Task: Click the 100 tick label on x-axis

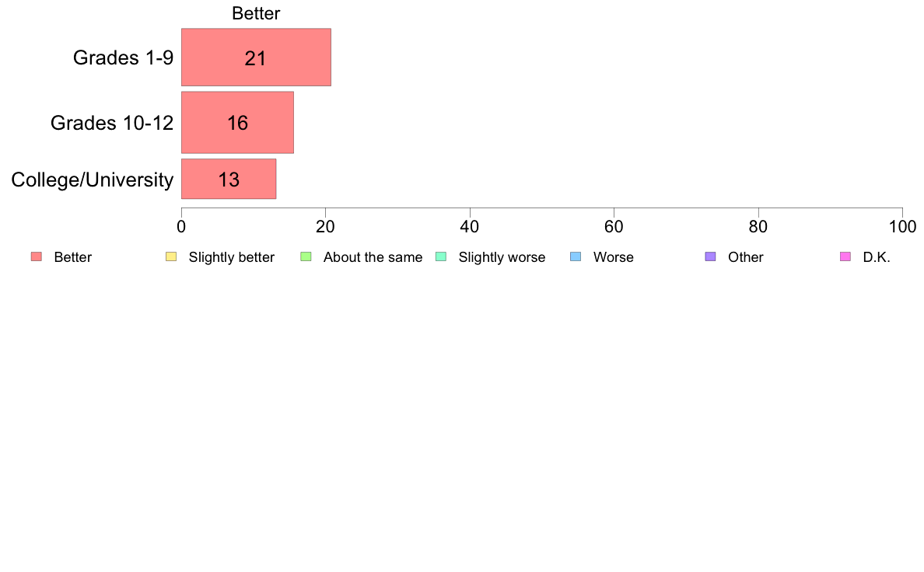Action: pos(903,227)
